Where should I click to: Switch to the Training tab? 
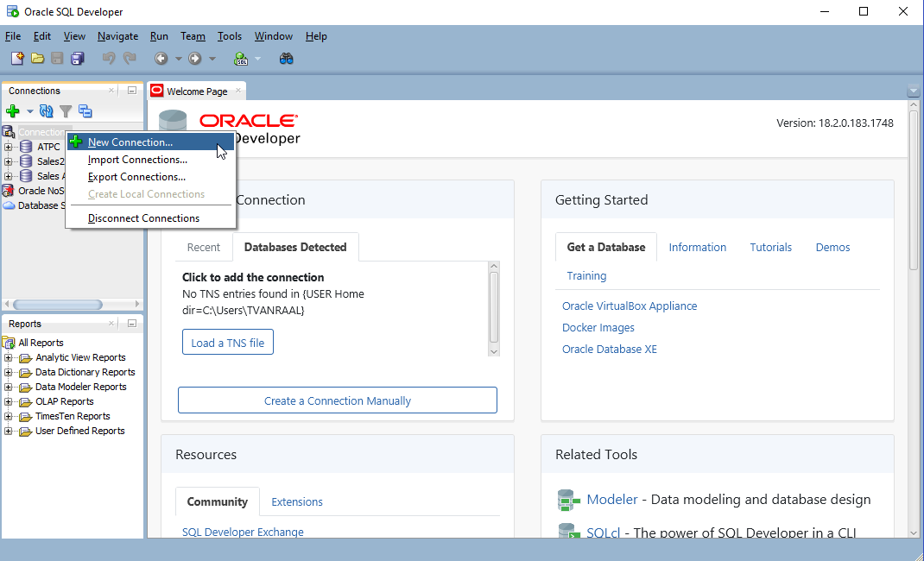586,275
